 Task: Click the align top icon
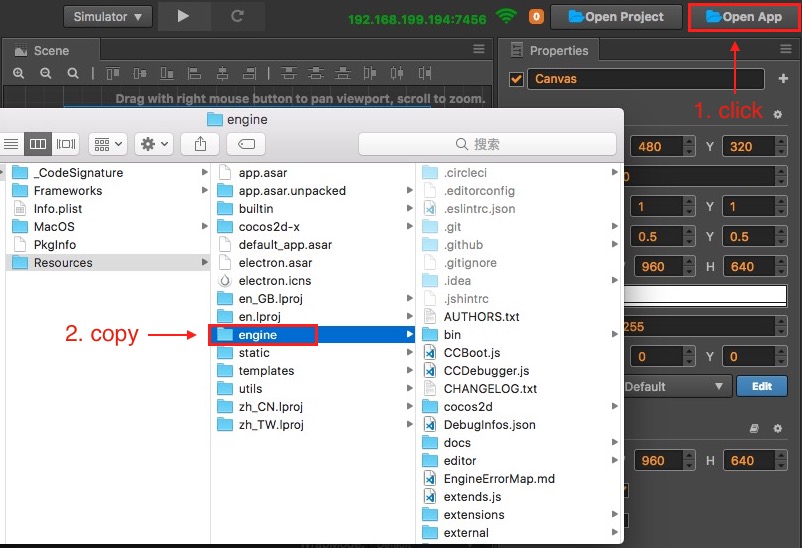113,74
